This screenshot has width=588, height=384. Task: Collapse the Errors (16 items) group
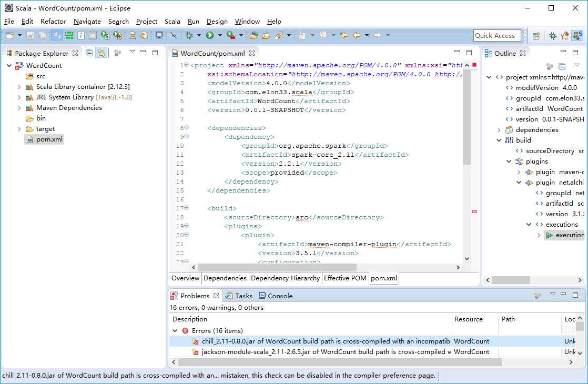click(175, 331)
